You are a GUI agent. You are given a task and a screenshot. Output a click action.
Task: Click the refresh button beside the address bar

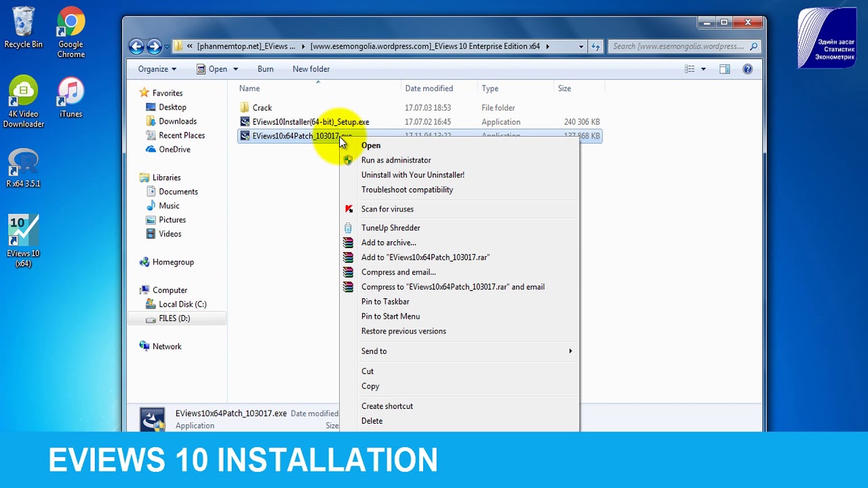(x=595, y=46)
